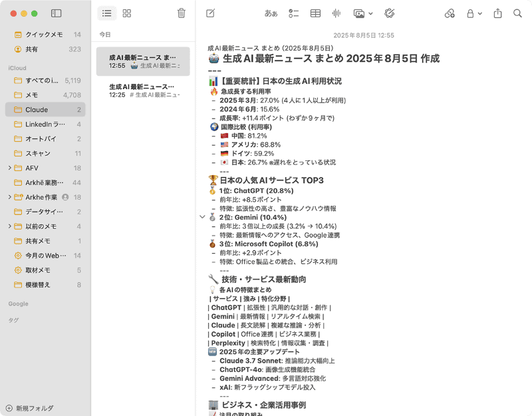The width and height of the screenshot is (532, 416).
Task: Click the iCloud section header
Action: 17,68
